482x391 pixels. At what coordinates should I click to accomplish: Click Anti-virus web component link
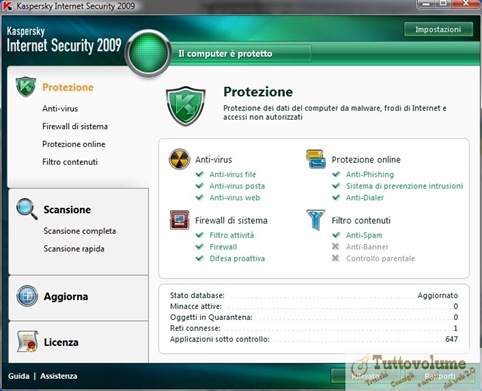pyautogui.click(x=235, y=198)
